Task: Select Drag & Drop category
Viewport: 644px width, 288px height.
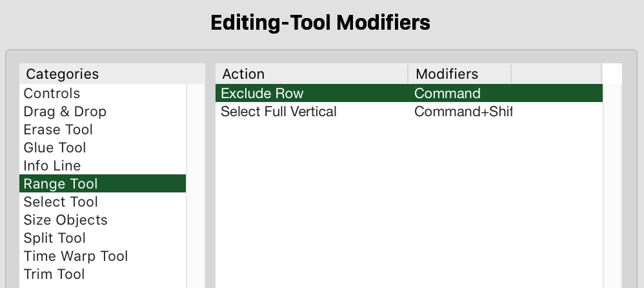Action: [65, 112]
